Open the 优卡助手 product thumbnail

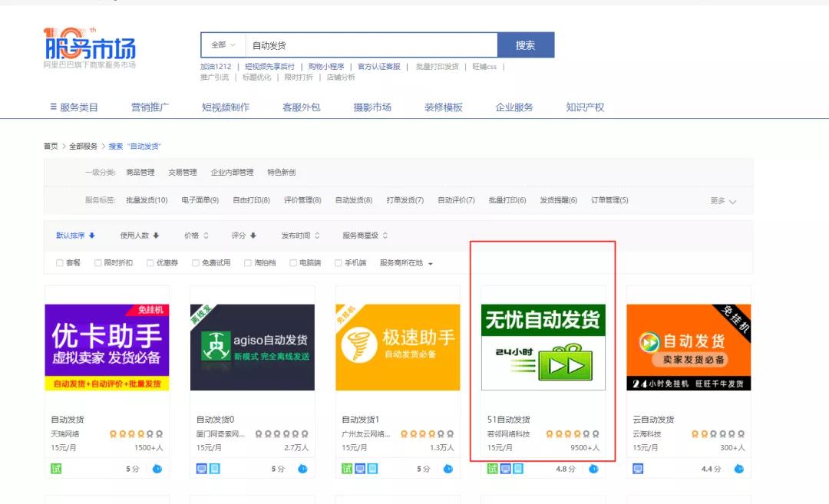point(107,348)
